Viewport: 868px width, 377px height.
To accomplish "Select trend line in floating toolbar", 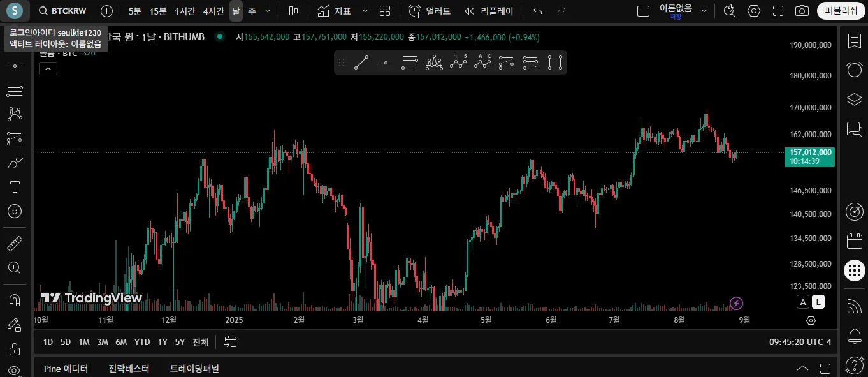I will pos(361,63).
